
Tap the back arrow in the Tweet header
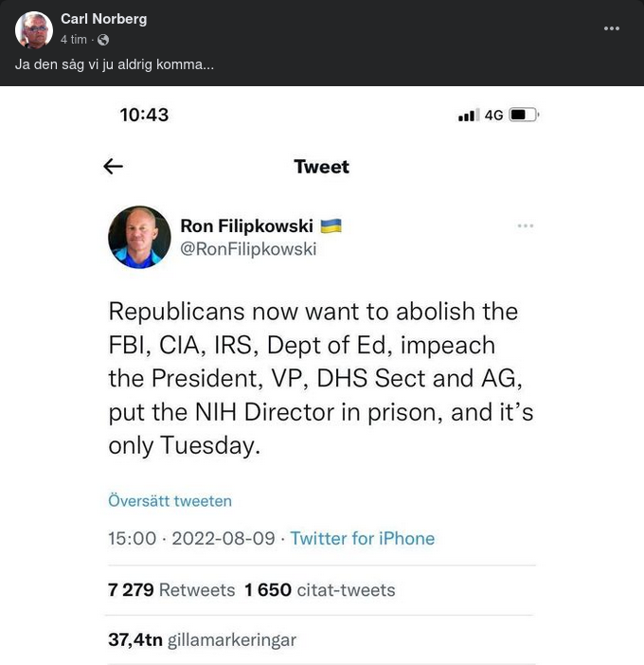[114, 167]
